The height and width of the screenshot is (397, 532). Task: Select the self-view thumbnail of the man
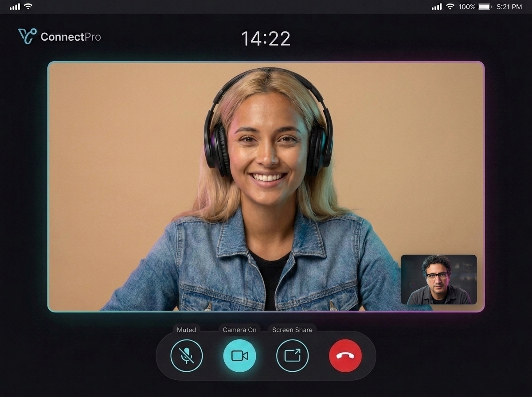(x=439, y=280)
